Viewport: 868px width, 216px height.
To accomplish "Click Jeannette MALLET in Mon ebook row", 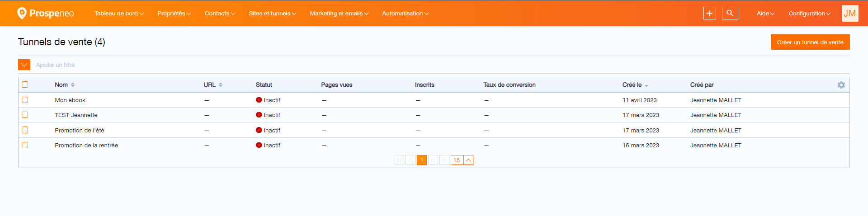I will click(x=716, y=100).
